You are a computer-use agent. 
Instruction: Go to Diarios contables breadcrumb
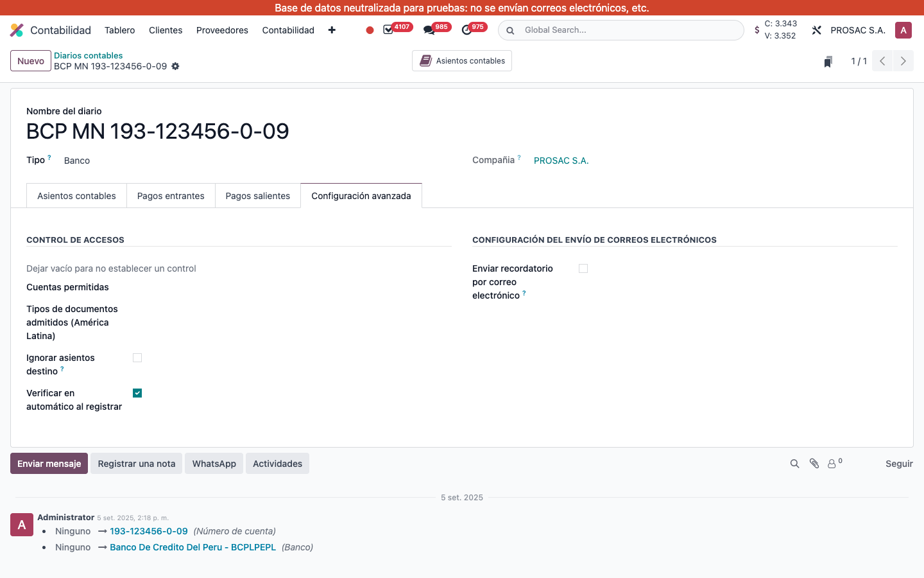tap(89, 55)
